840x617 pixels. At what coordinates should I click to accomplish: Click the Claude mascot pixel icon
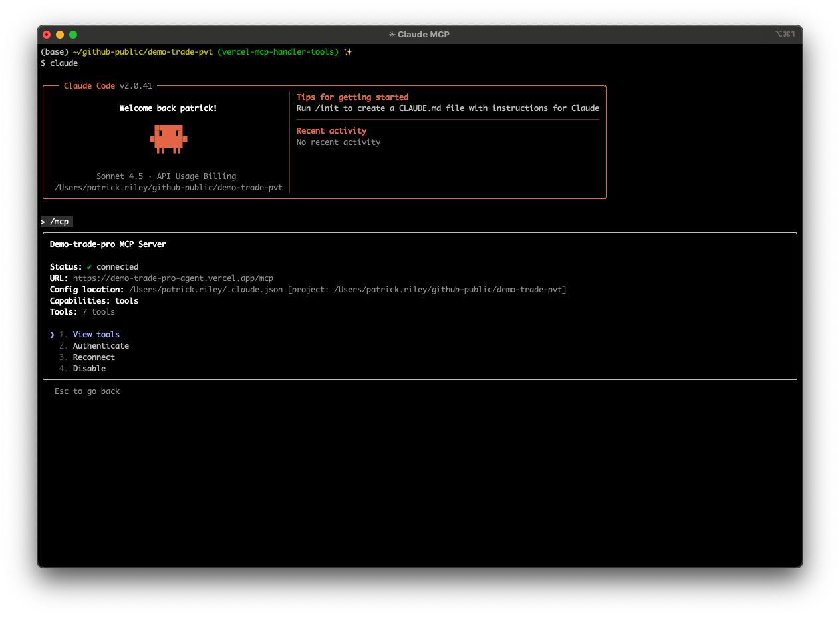pyautogui.click(x=168, y=138)
